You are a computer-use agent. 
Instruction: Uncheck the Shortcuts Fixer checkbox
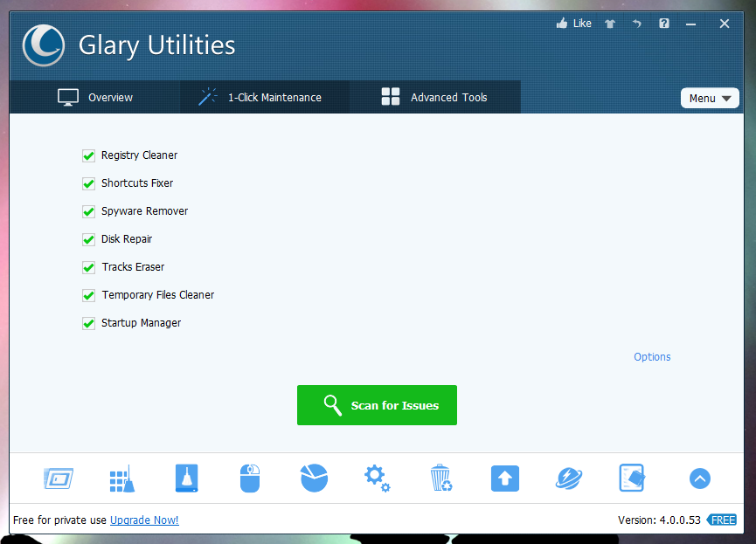click(89, 183)
